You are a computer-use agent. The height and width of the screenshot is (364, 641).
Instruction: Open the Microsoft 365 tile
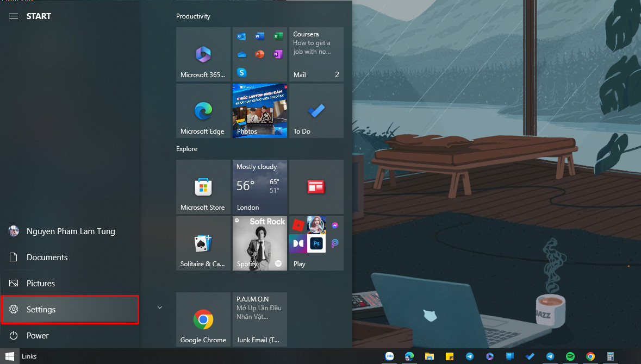click(203, 54)
